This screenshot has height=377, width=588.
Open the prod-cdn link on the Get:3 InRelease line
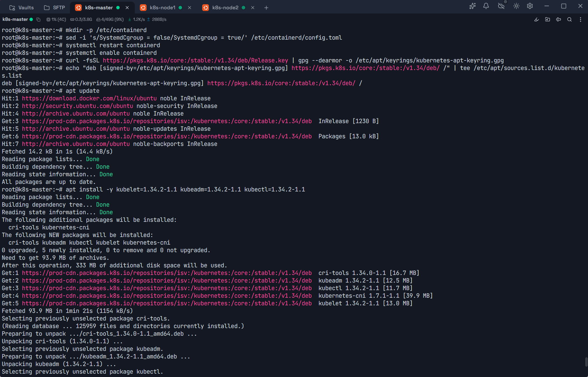click(x=167, y=121)
